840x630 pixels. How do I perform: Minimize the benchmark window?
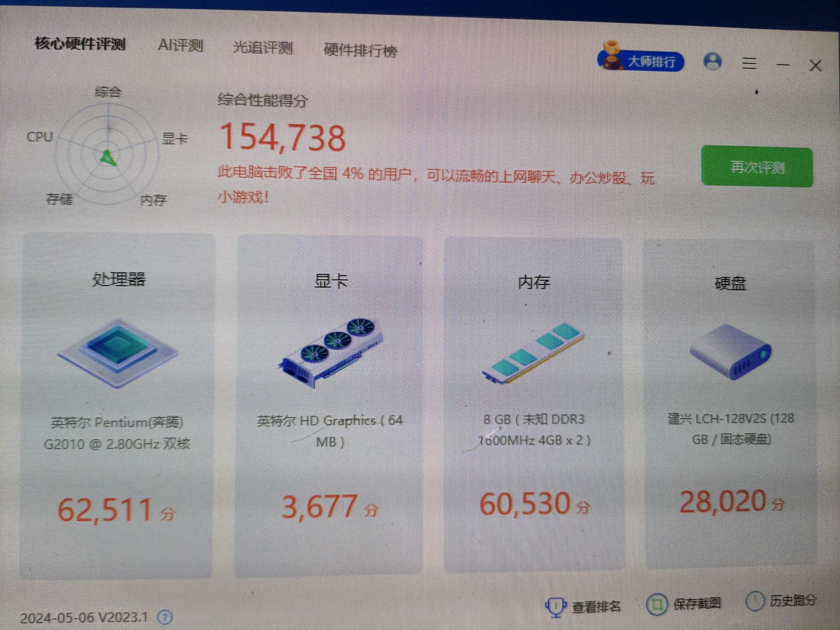coord(783,65)
